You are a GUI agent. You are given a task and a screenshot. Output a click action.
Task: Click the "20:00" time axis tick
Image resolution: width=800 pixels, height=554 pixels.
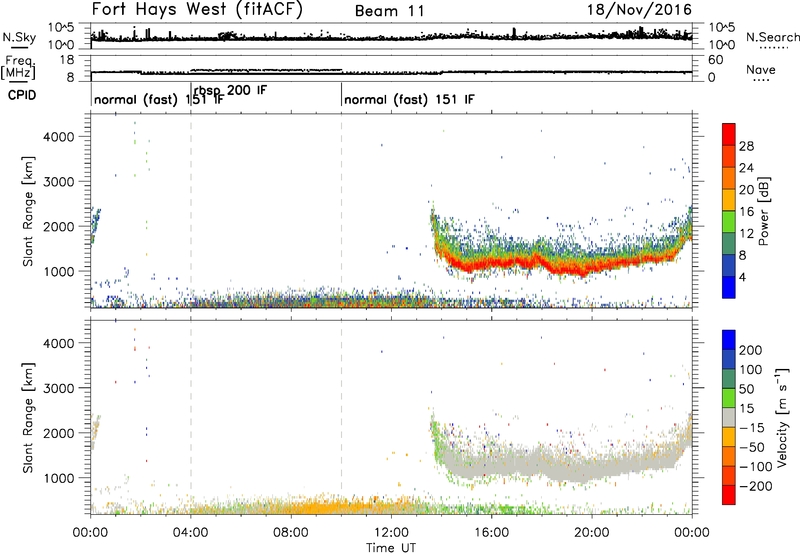[592, 533]
